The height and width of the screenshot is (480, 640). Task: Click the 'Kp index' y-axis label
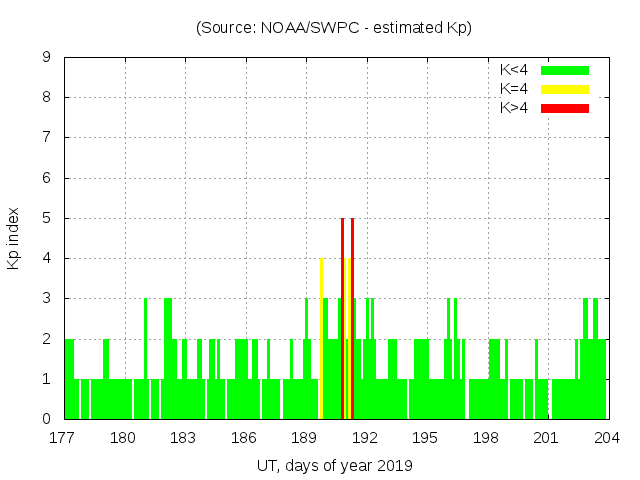pos(14,238)
